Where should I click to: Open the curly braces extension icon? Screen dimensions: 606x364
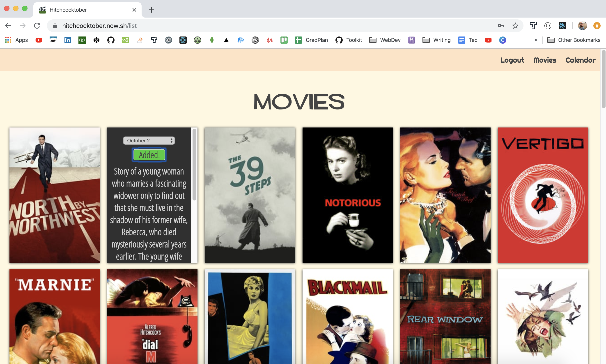coord(548,26)
